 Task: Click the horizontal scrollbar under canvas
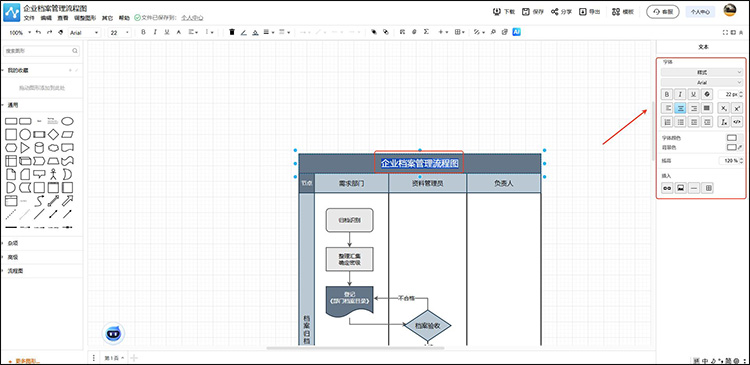[355, 348]
